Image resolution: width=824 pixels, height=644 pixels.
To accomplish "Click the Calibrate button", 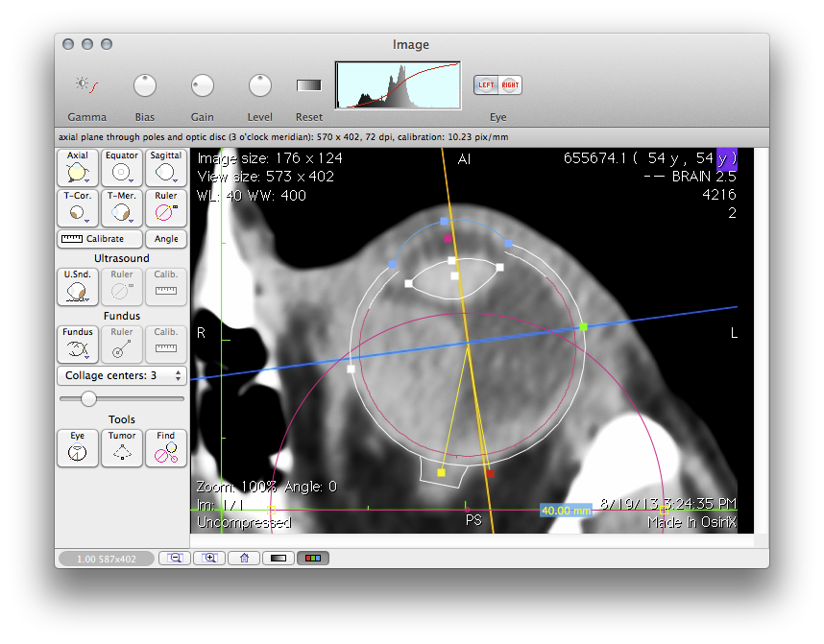I will [x=100, y=239].
